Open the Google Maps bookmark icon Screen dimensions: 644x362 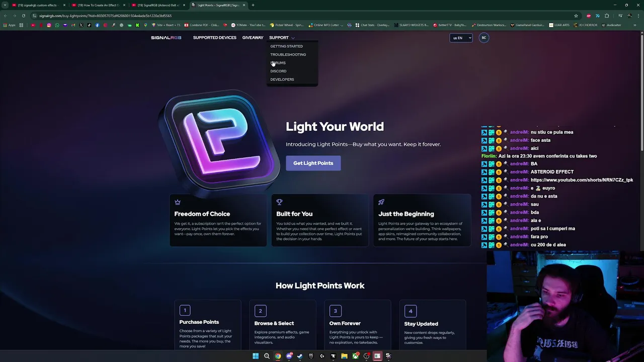(x=145, y=25)
